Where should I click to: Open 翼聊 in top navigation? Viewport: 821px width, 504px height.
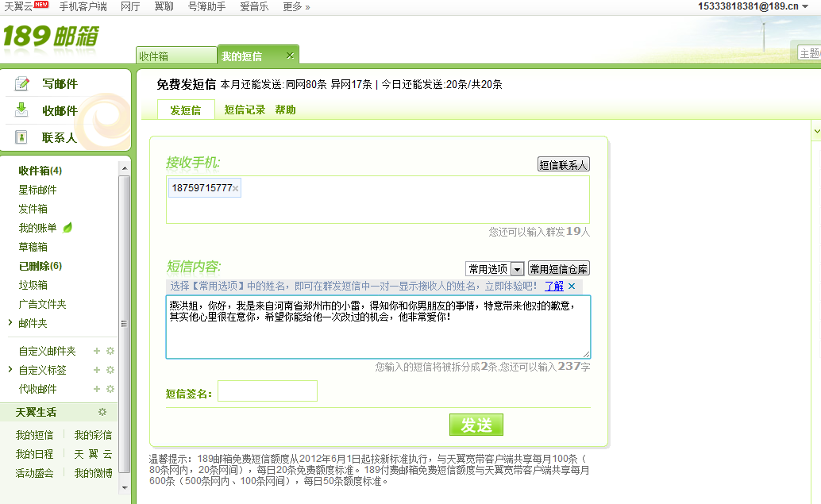pos(164,7)
